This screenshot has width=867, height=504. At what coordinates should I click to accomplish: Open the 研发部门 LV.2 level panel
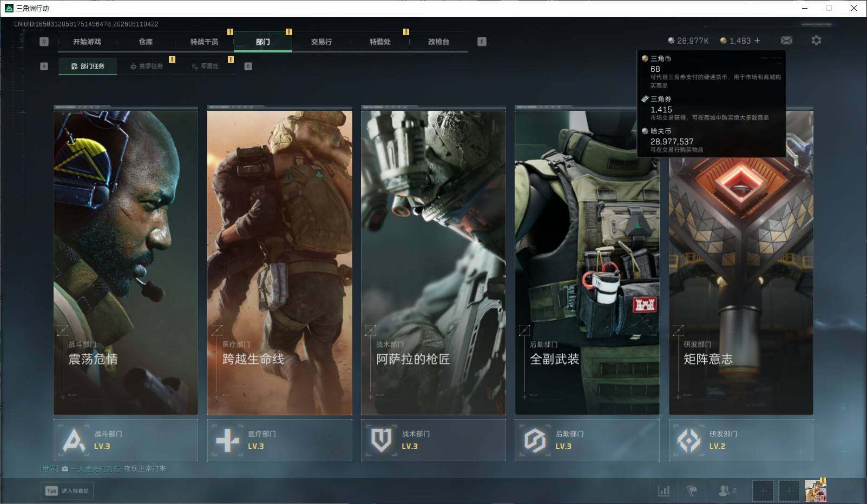741,440
